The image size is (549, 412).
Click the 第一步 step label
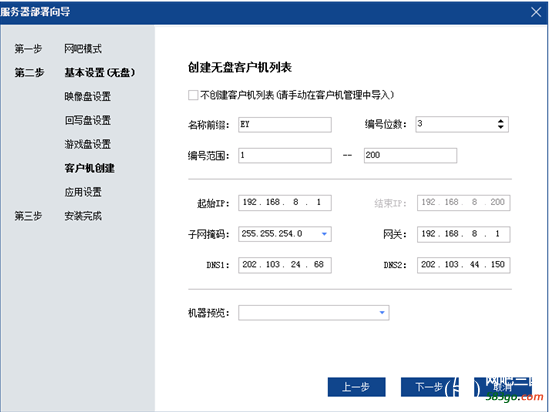(x=28, y=49)
